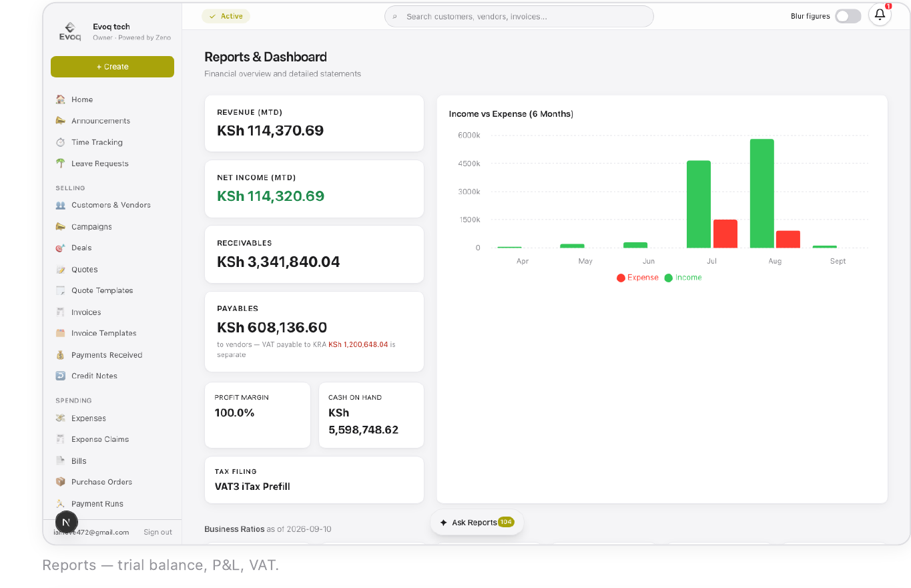911x588 pixels.
Task: Click the Expenses money icon
Action: click(61, 418)
